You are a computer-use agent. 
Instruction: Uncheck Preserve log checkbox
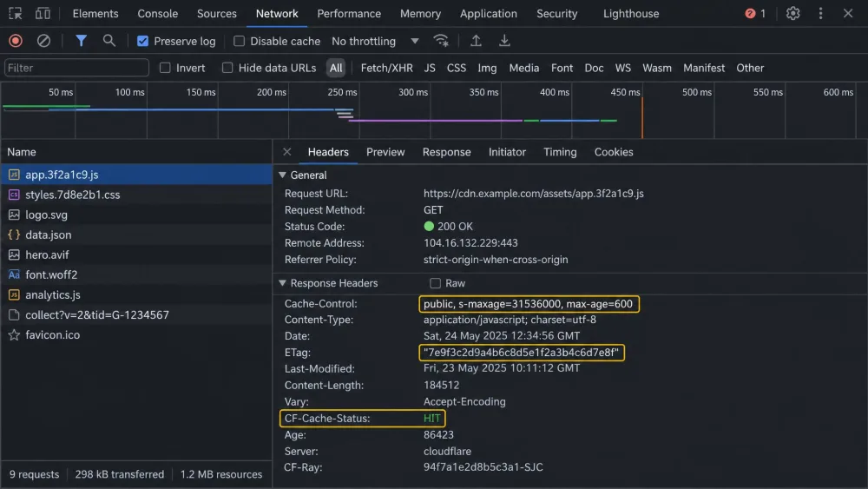pos(143,41)
